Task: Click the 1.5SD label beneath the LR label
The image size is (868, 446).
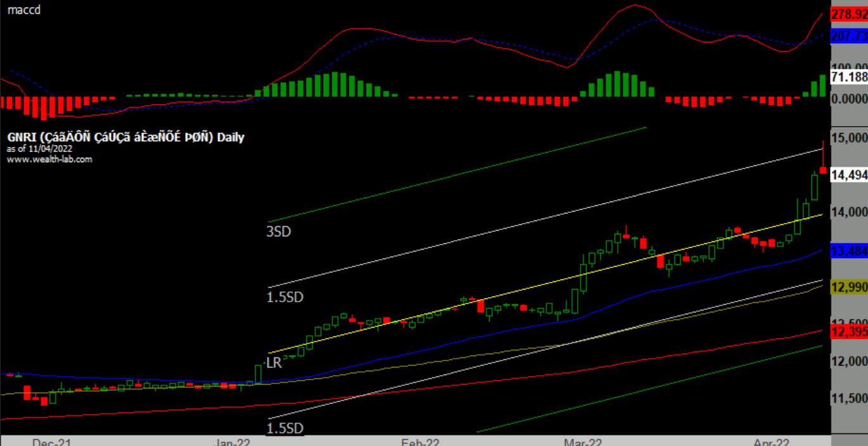Action: [285, 429]
